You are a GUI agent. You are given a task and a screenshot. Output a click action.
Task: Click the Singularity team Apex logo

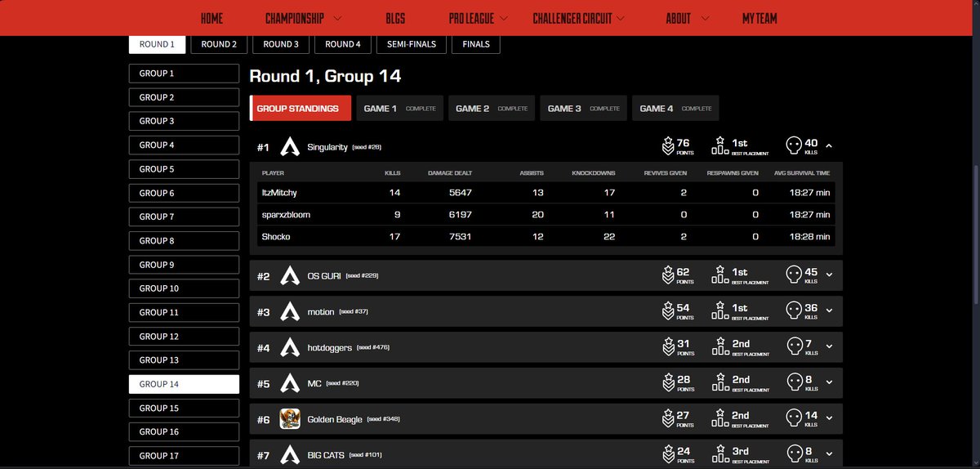(290, 147)
